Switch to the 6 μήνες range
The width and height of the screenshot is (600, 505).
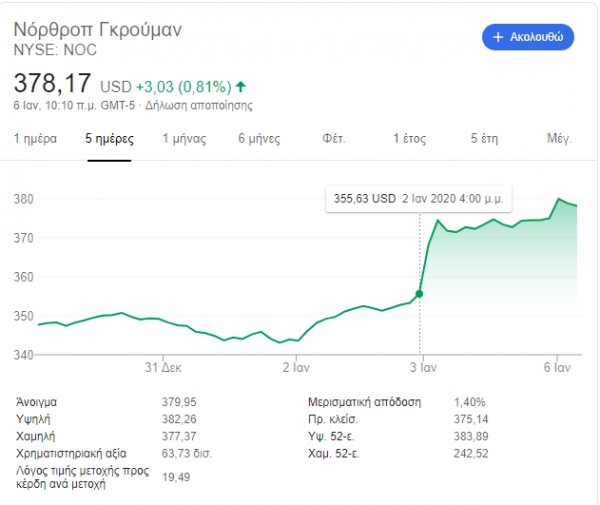pyautogui.click(x=259, y=138)
